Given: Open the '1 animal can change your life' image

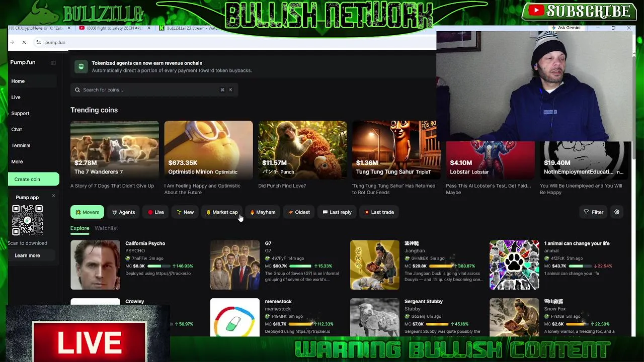Looking at the screenshot, I should [514, 265].
